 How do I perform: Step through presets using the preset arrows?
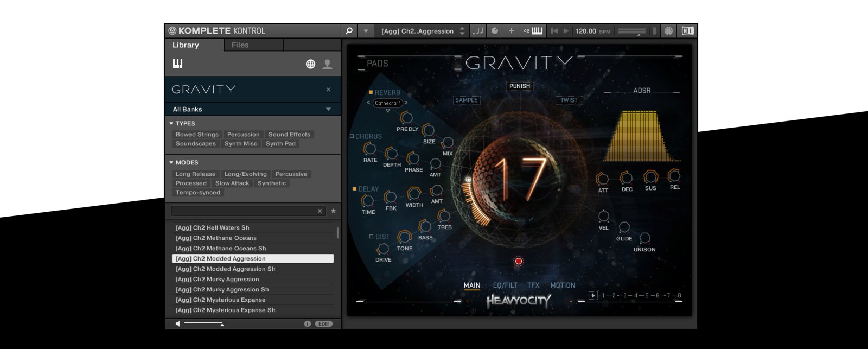coord(462,31)
